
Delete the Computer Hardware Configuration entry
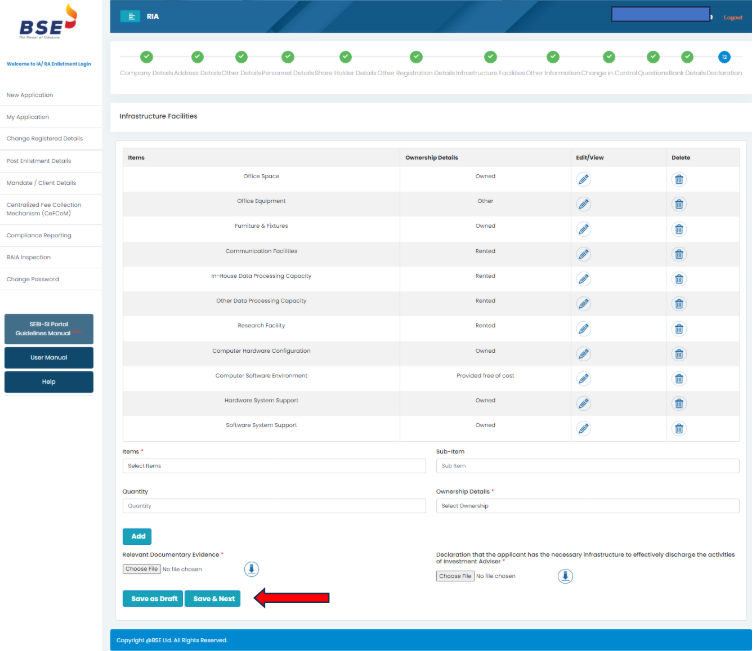[x=679, y=354]
